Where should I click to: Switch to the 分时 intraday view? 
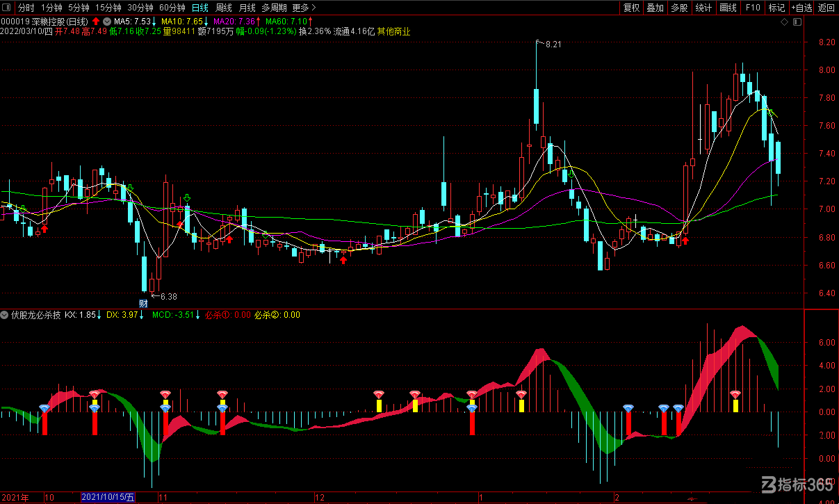[x=26, y=8]
